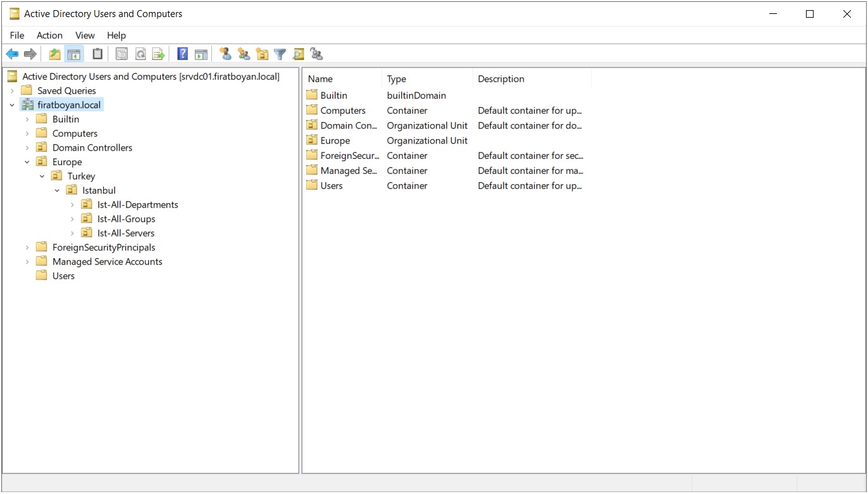
Task: Toggle the Show/Hide Action Pane icon
Action: click(201, 54)
